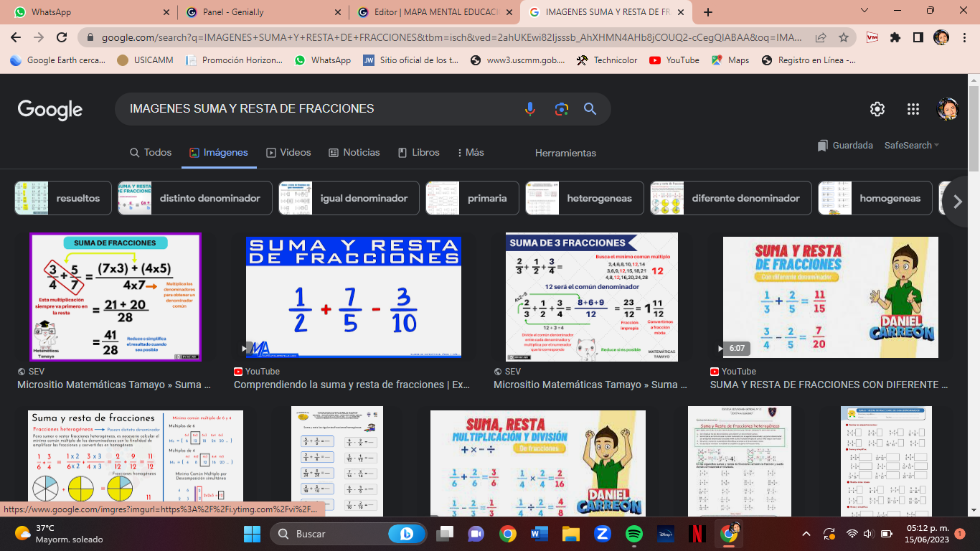Viewport: 980px width, 551px height.
Task: Open the Guardada saved collection link
Action: coord(846,146)
